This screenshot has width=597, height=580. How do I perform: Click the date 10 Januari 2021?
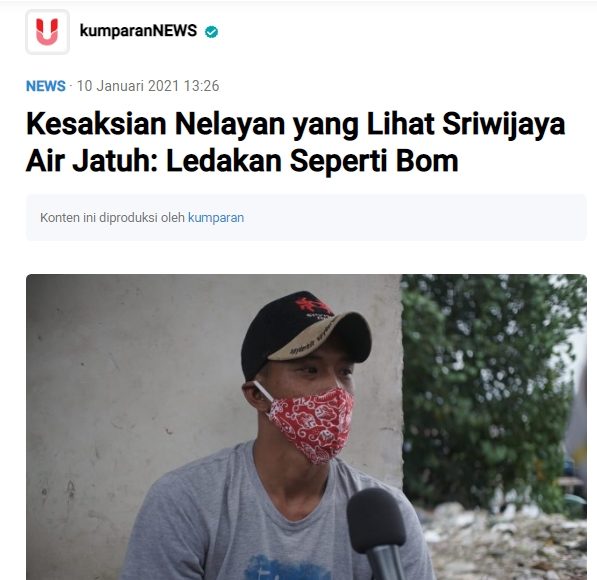click(x=128, y=86)
